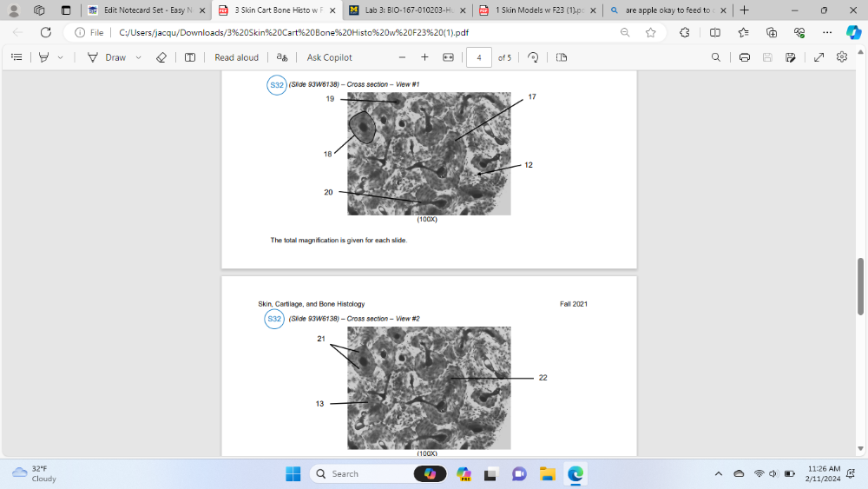Click the Rotate page icon
The height and width of the screenshot is (489, 868).
pyautogui.click(x=533, y=57)
